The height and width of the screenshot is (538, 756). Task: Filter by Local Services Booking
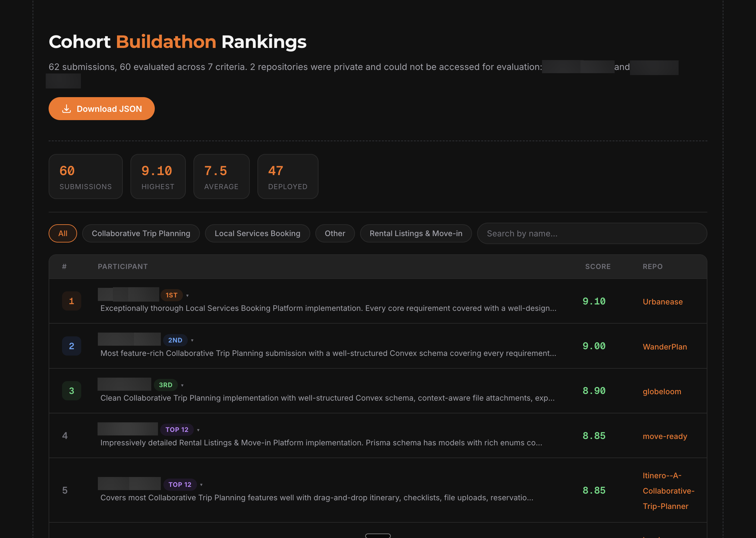coord(257,233)
